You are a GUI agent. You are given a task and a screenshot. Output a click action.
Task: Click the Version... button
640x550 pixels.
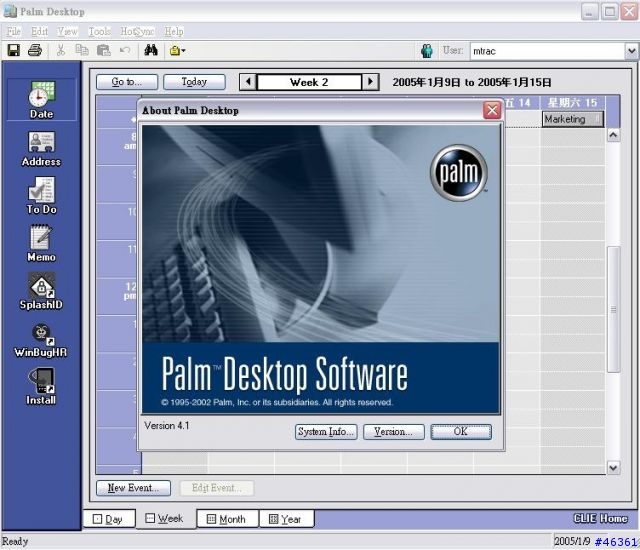tap(393, 432)
